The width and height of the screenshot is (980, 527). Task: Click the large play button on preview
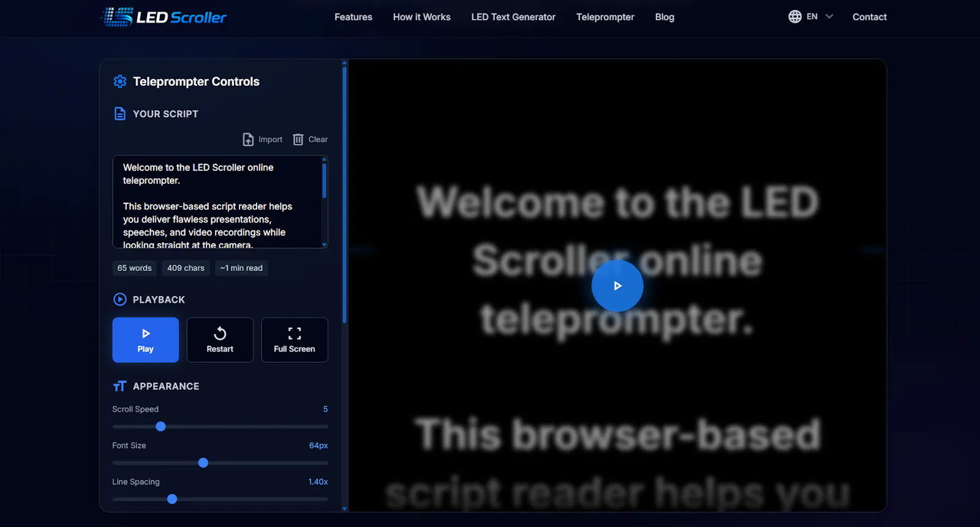point(617,286)
